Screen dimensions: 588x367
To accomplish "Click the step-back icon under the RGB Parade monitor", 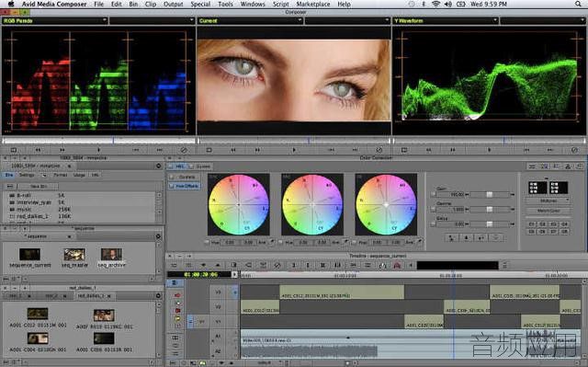I will point(38,150).
